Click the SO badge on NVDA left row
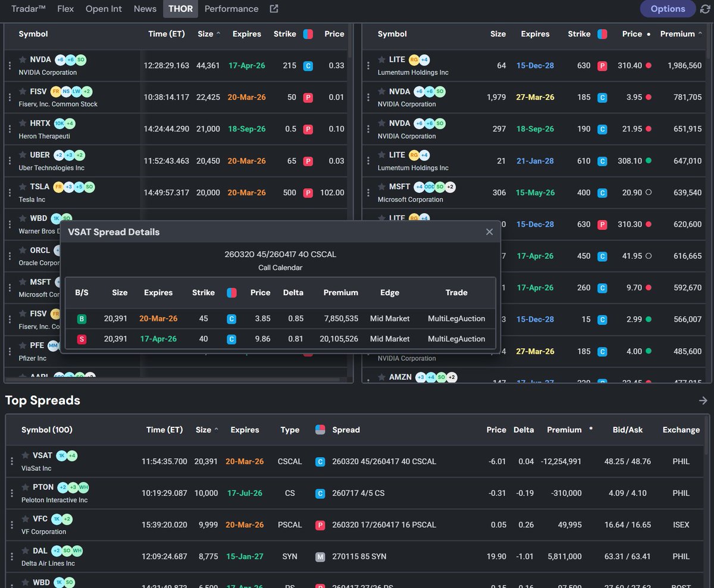This screenshot has width=714, height=588. coord(81,60)
